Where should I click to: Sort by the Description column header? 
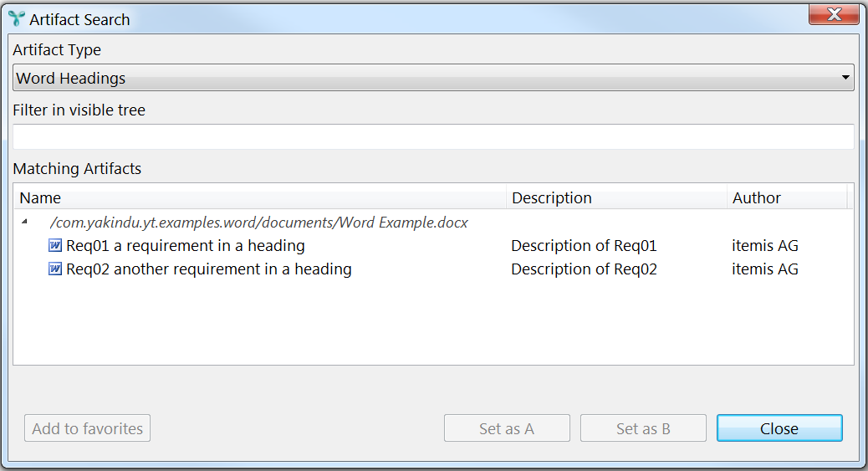click(x=616, y=197)
